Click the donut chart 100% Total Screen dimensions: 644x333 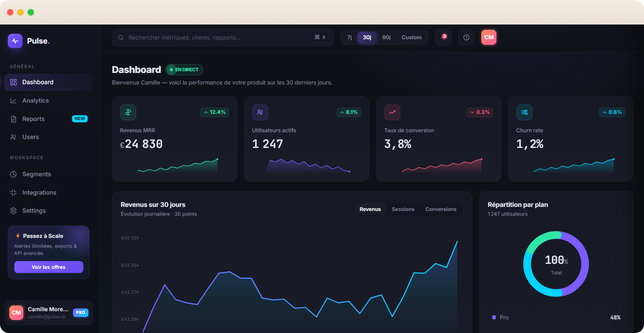point(556,264)
